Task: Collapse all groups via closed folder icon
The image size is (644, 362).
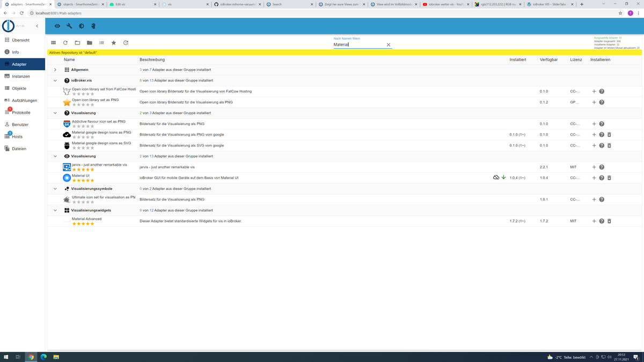Action: tap(90, 43)
